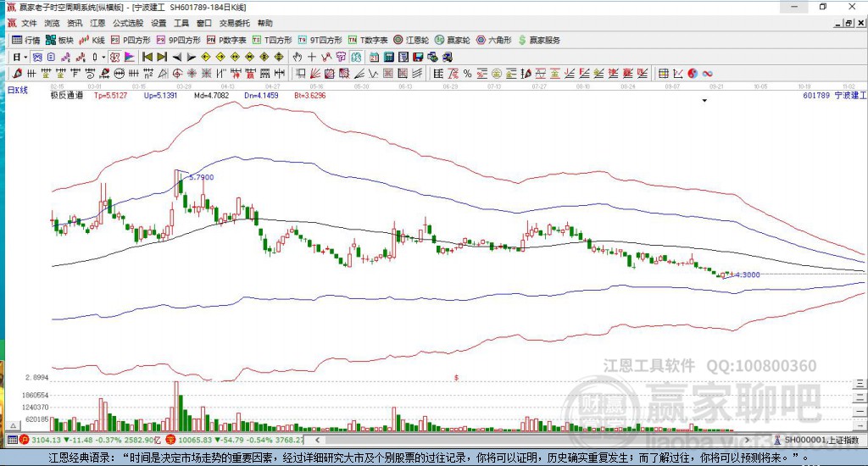Screen dimensions: 868x466
Task: Open the calendar 21 icon
Action: pos(374,57)
